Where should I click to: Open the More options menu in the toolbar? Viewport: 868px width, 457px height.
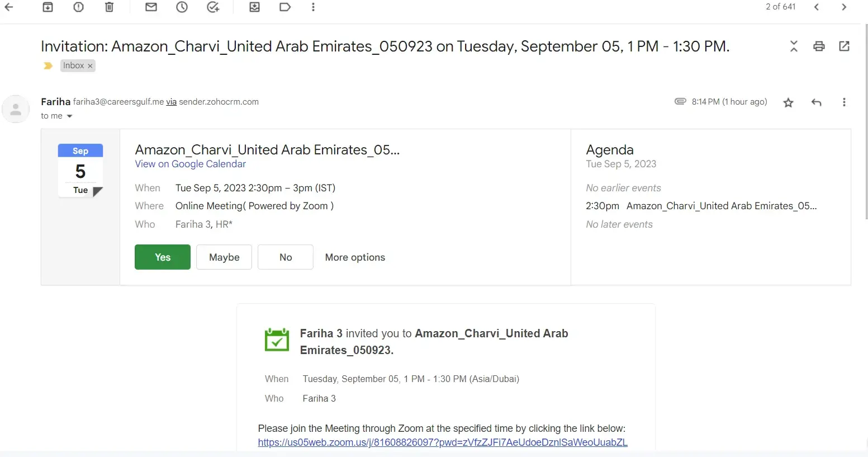pyautogui.click(x=313, y=7)
